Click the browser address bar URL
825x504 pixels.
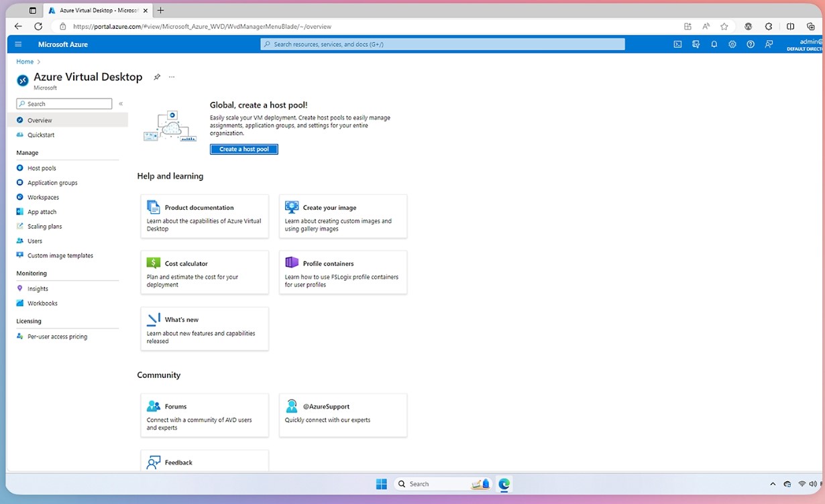point(202,27)
